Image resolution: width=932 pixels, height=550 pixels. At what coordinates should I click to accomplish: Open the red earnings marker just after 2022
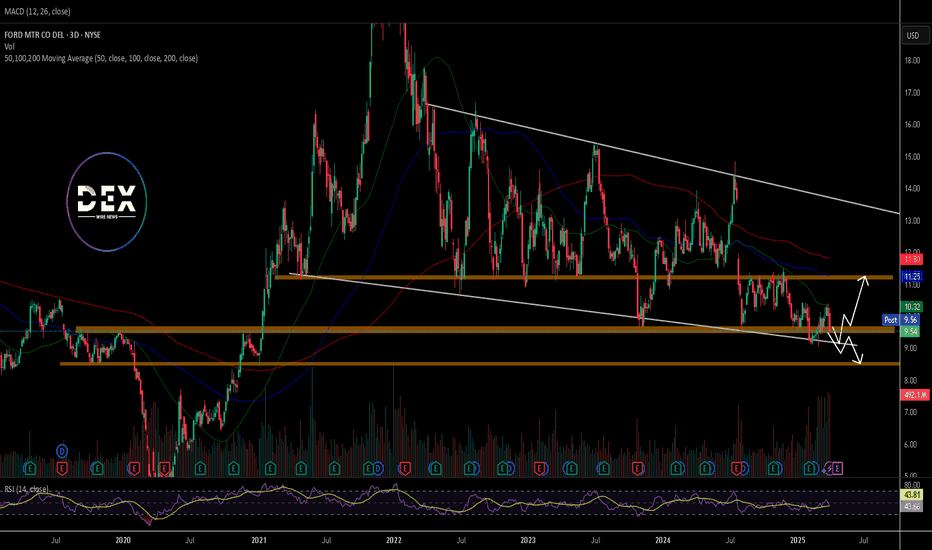[x=405, y=469]
